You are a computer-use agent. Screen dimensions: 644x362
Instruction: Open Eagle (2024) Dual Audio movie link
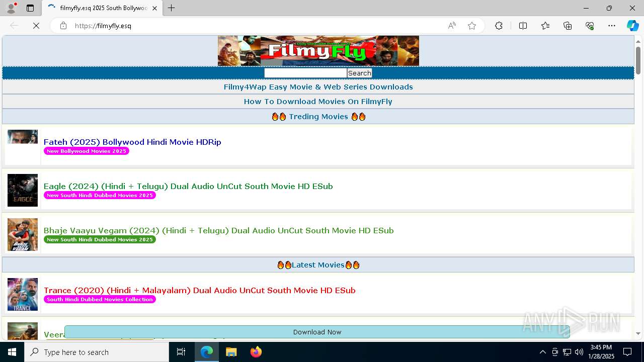(x=188, y=187)
